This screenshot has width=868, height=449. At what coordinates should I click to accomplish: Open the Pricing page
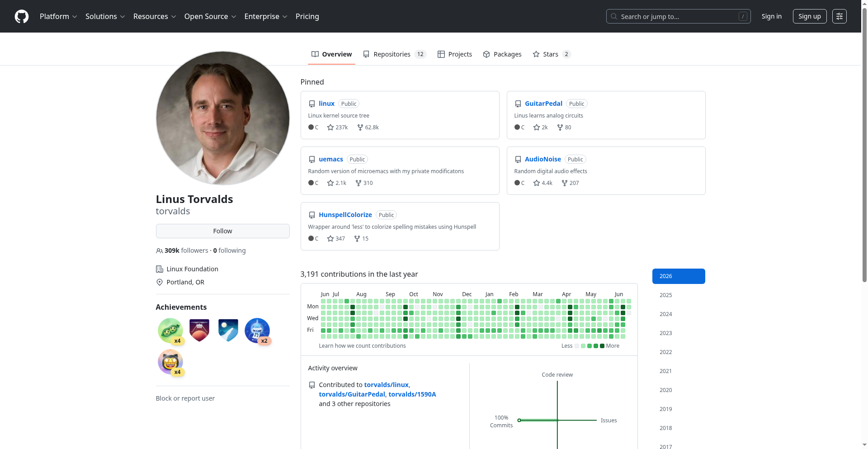tap(307, 16)
